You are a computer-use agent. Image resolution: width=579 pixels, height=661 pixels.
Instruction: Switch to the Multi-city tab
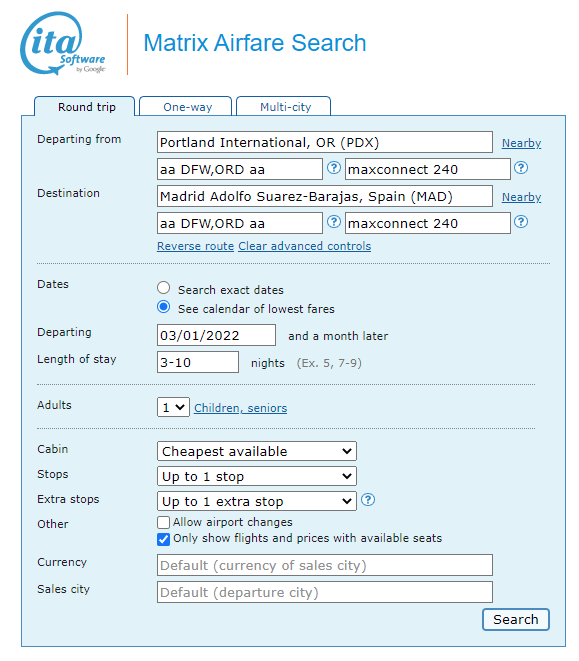tap(283, 106)
